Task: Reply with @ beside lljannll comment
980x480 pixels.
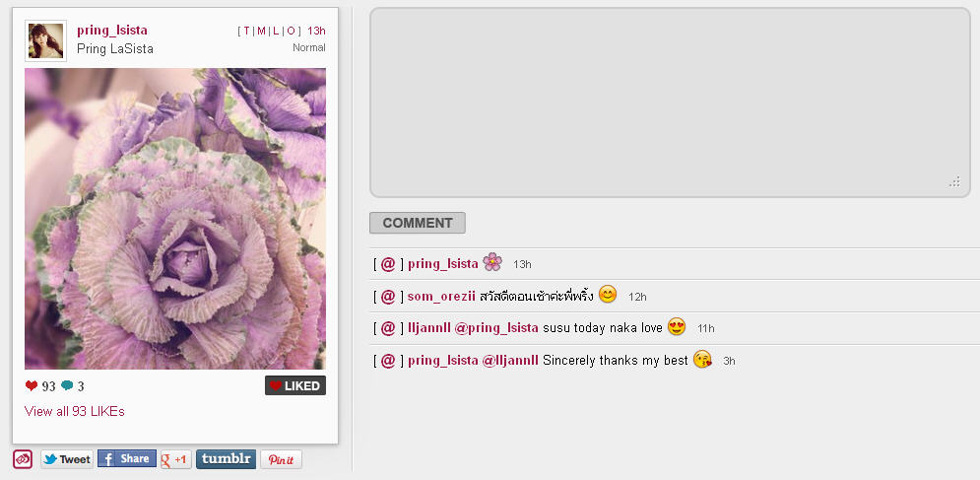Action: 388,328
